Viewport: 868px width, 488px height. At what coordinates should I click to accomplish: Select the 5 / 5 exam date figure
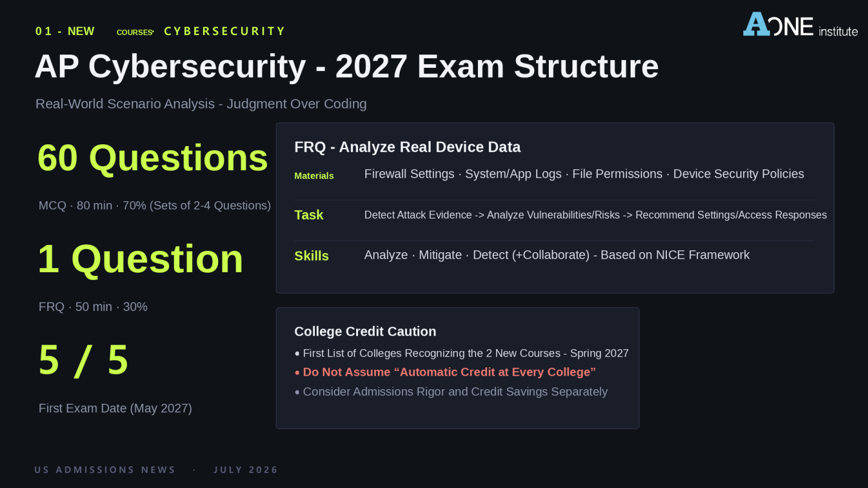84,360
